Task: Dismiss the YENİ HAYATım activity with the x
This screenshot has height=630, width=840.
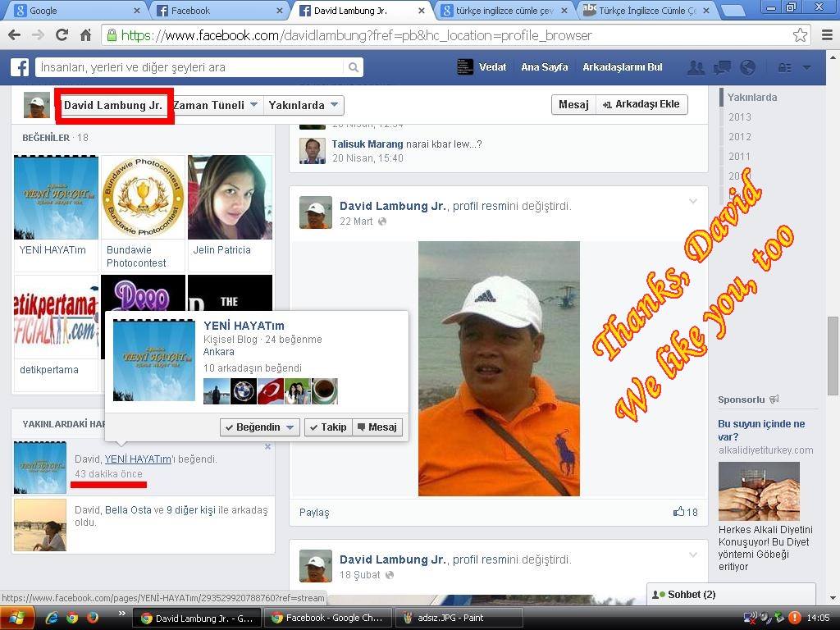Action: coord(268,447)
